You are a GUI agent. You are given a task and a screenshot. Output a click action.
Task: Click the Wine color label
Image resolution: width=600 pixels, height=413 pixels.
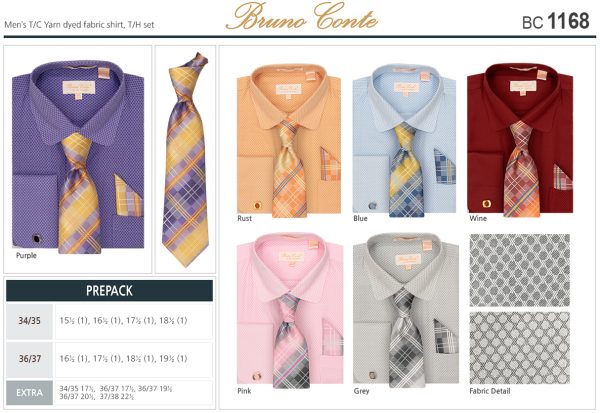478,219
